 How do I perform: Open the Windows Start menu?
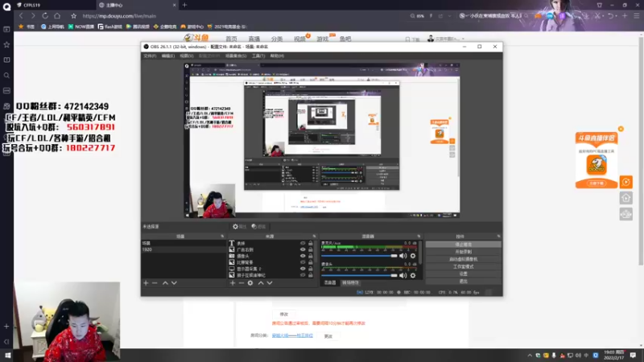(x=7, y=356)
